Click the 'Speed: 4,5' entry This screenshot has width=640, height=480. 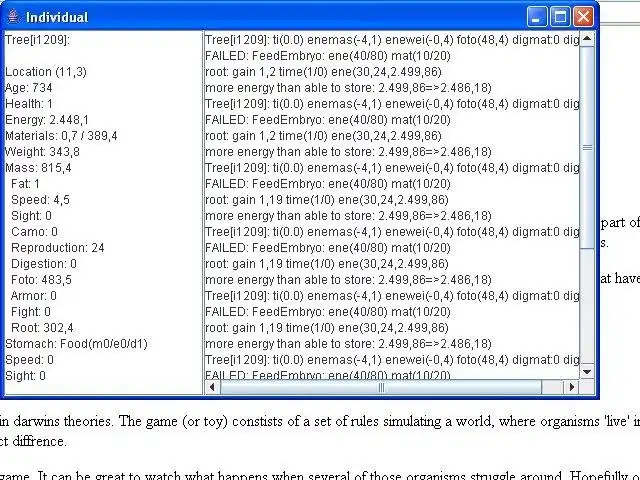(x=40, y=200)
